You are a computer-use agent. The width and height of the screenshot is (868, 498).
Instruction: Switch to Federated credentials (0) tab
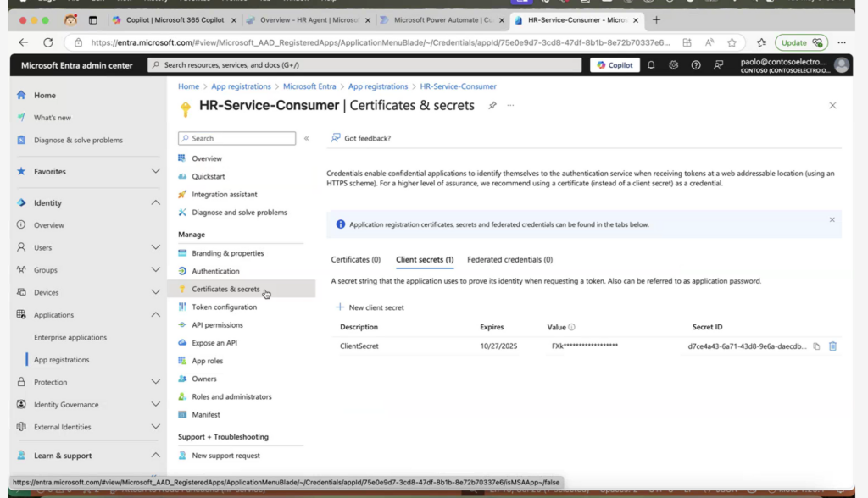point(509,259)
